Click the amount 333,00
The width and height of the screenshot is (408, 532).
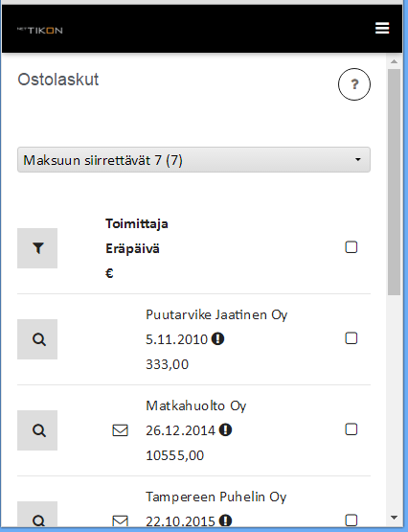167,364
